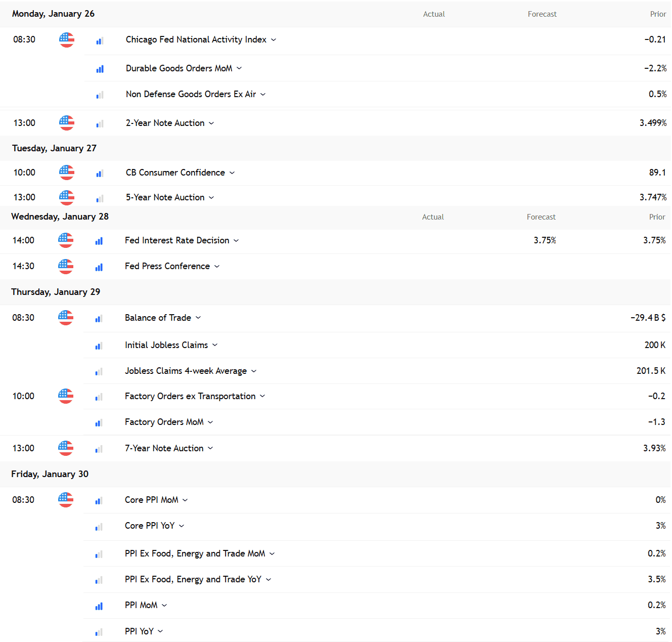Image resolution: width=672 pixels, height=642 pixels.
Task: Click the importance bars icon for Initial Jobless Claims
Action: point(99,346)
